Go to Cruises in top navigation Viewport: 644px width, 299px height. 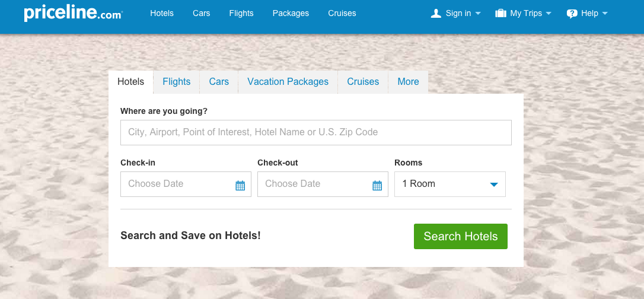[x=342, y=13]
